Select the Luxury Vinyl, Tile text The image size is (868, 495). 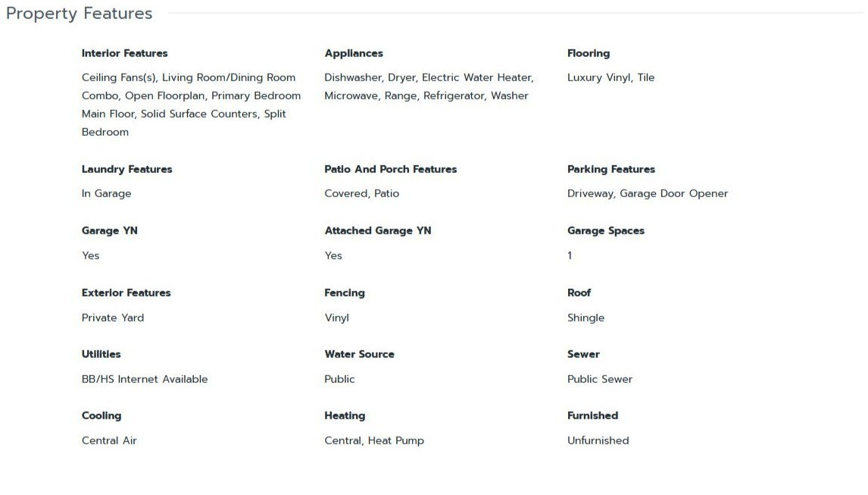(x=610, y=77)
